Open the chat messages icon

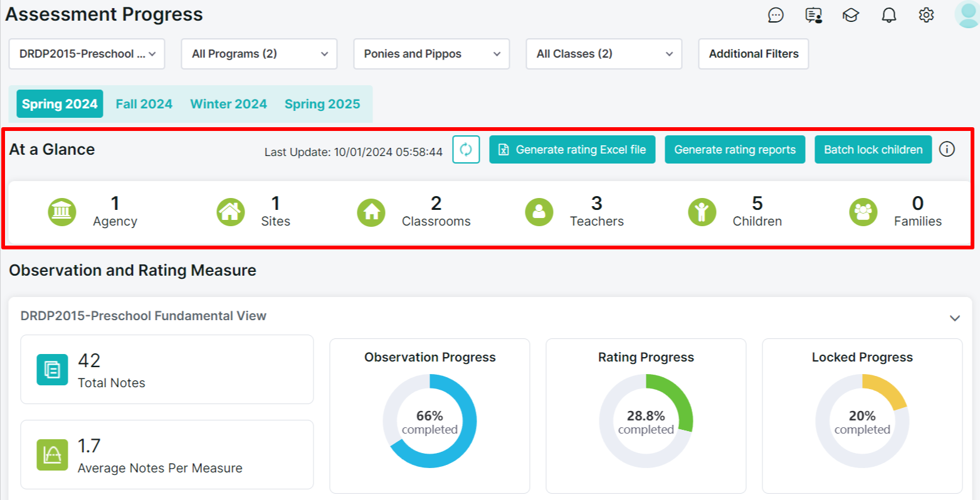[x=776, y=15]
